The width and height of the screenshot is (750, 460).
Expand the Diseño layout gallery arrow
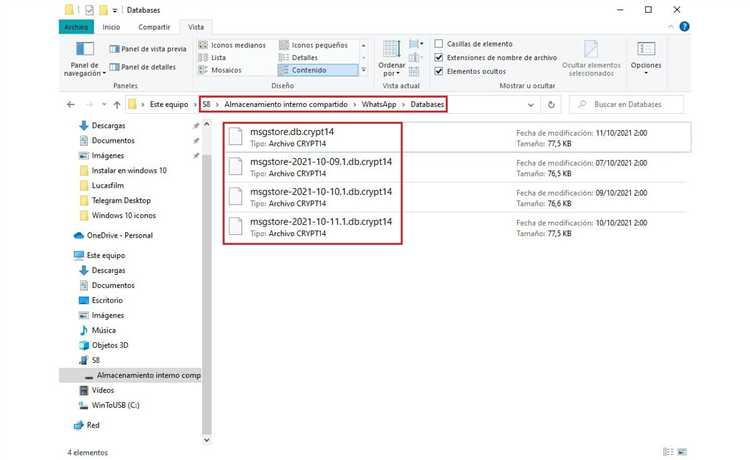pos(366,70)
